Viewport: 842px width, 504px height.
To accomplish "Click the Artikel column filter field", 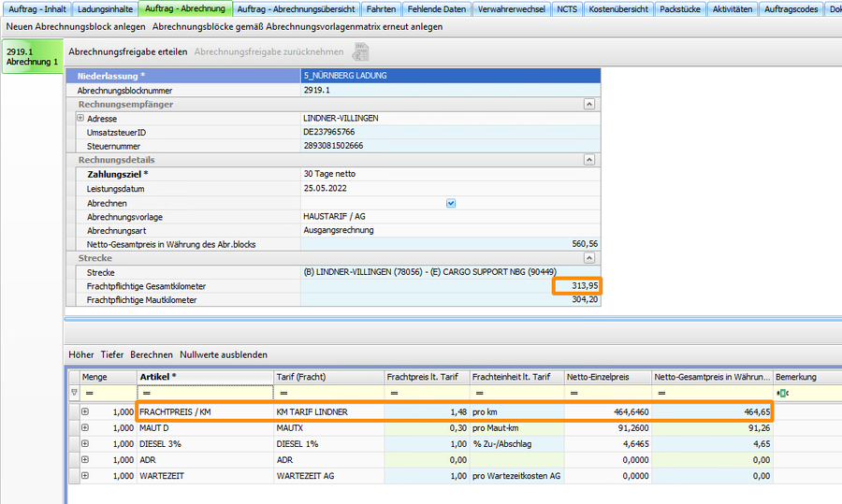I will click(204, 394).
